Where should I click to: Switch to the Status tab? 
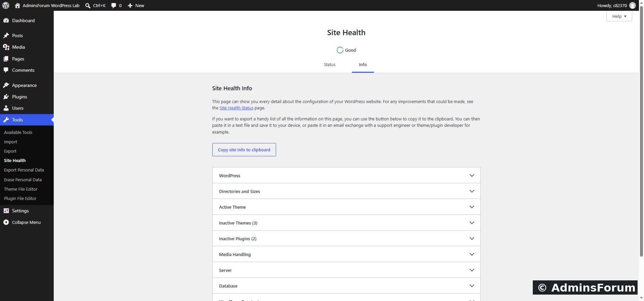click(330, 65)
